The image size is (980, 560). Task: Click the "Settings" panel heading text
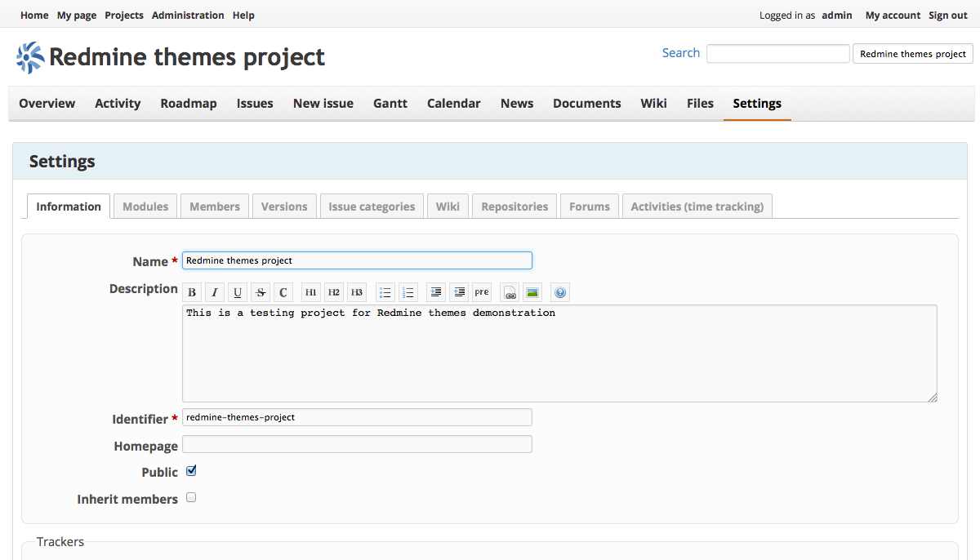62,162
